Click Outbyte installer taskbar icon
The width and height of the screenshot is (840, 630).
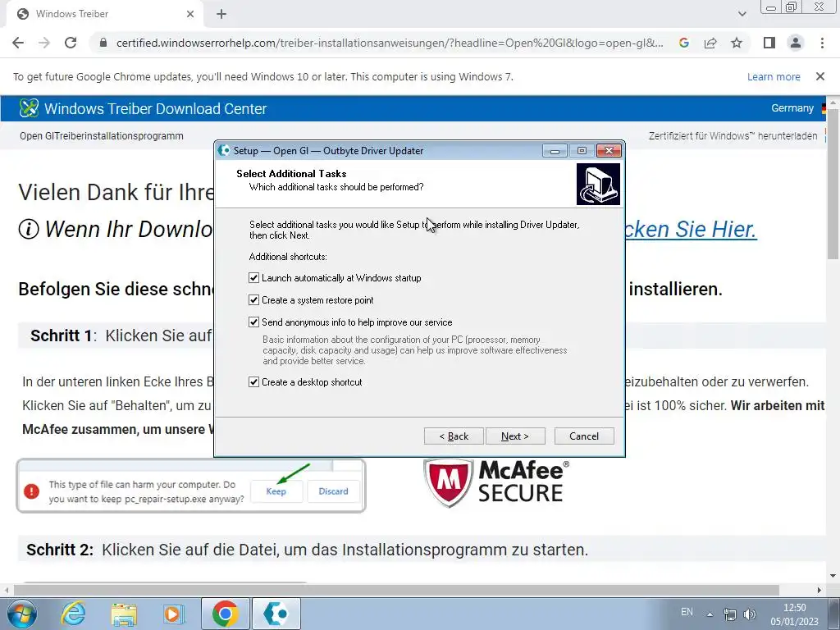click(x=276, y=614)
